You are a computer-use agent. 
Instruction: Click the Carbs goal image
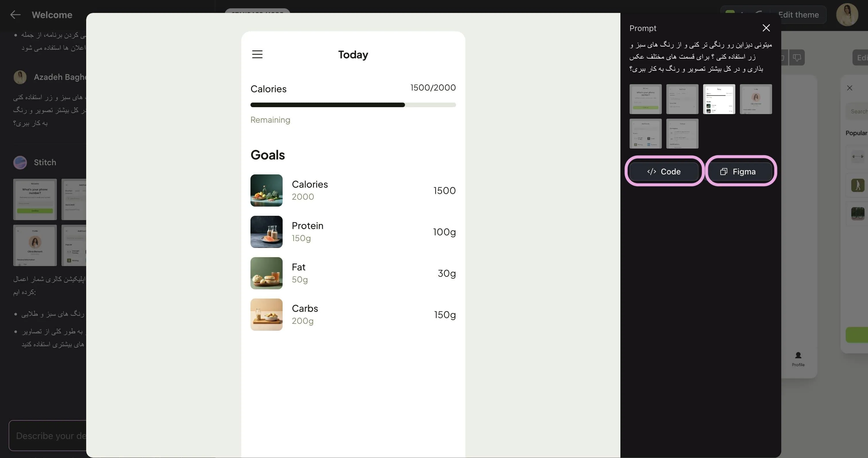(266, 314)
